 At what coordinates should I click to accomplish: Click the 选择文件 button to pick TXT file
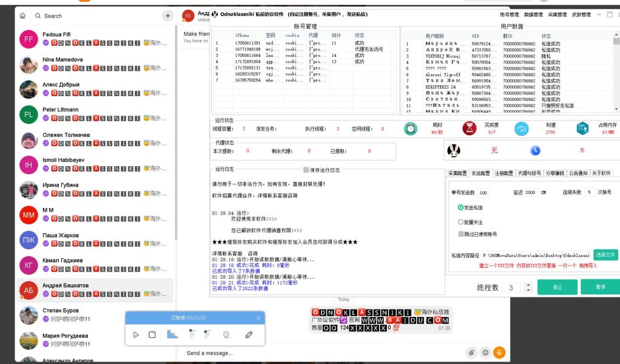pyautogui.click(x=605, y=255)
